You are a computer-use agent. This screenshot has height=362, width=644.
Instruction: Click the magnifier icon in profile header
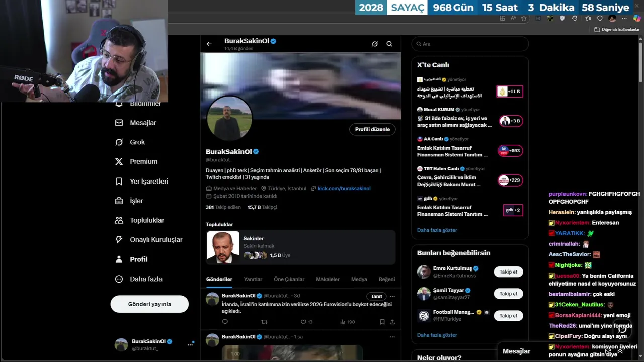[389, 44]
